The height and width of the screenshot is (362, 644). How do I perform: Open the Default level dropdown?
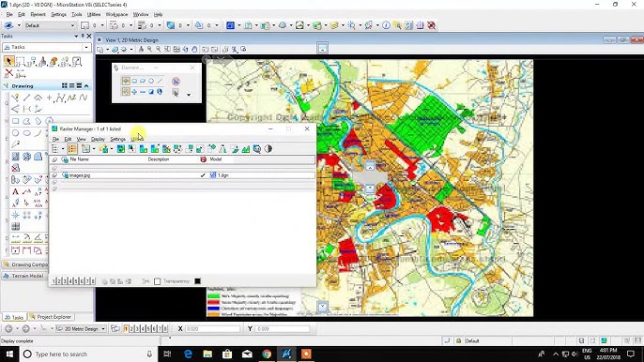click(49, 25)
